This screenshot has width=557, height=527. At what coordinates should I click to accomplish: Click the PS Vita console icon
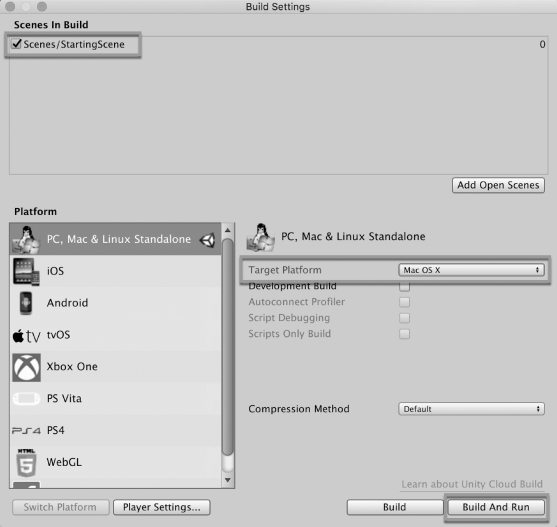(26, 398)
